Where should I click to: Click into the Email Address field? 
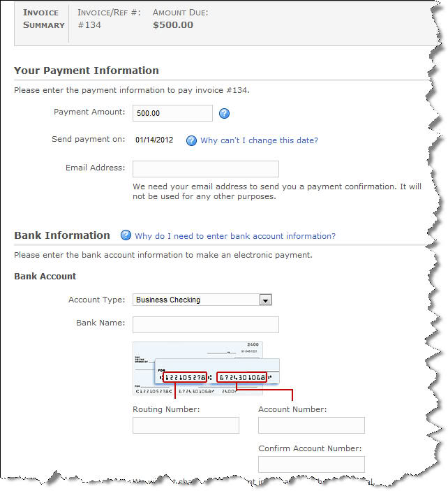[x=205, y=169]
